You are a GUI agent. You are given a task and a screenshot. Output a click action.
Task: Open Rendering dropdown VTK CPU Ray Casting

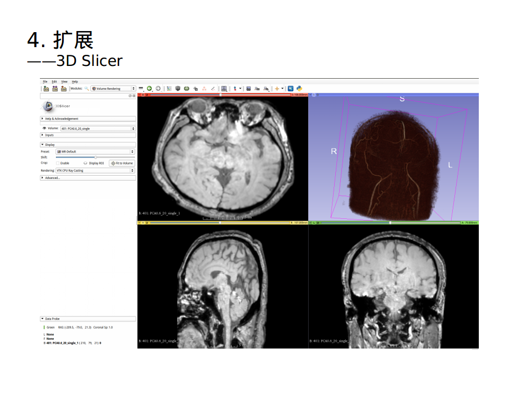tap(95, 171)
